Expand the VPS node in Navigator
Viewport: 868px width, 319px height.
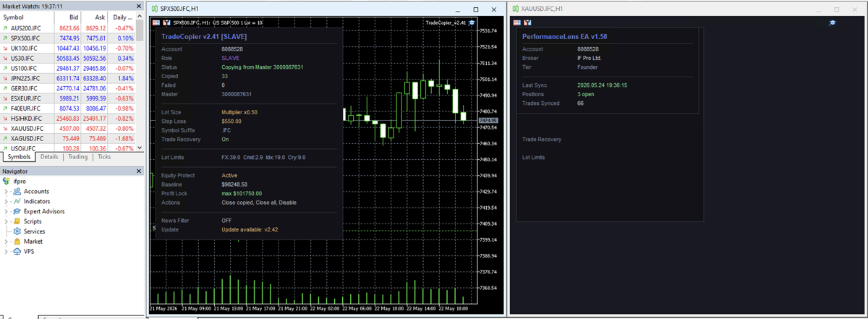(7, 252)
